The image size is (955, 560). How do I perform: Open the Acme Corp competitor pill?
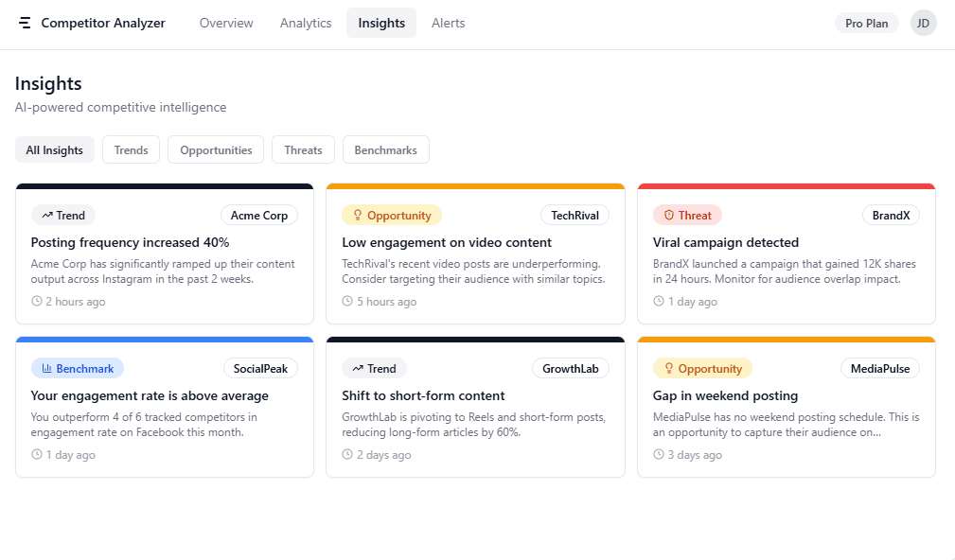259,215
